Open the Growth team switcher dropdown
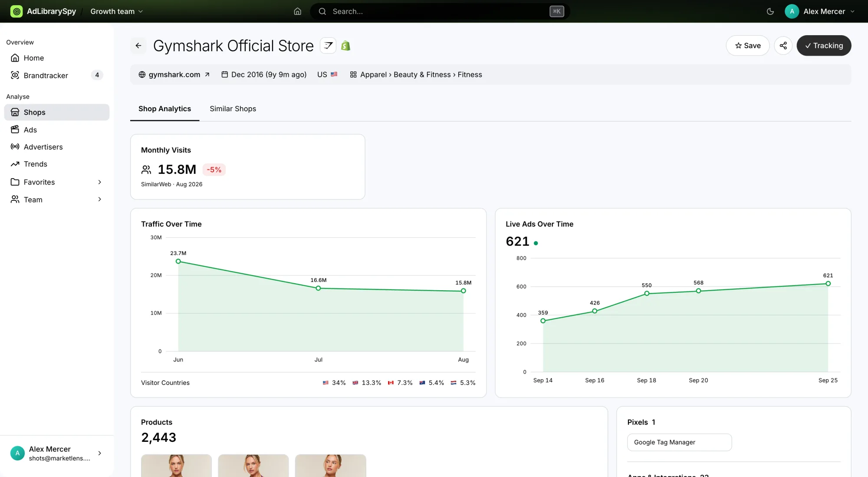Screen dimensions: 868x477 point(116,11)
